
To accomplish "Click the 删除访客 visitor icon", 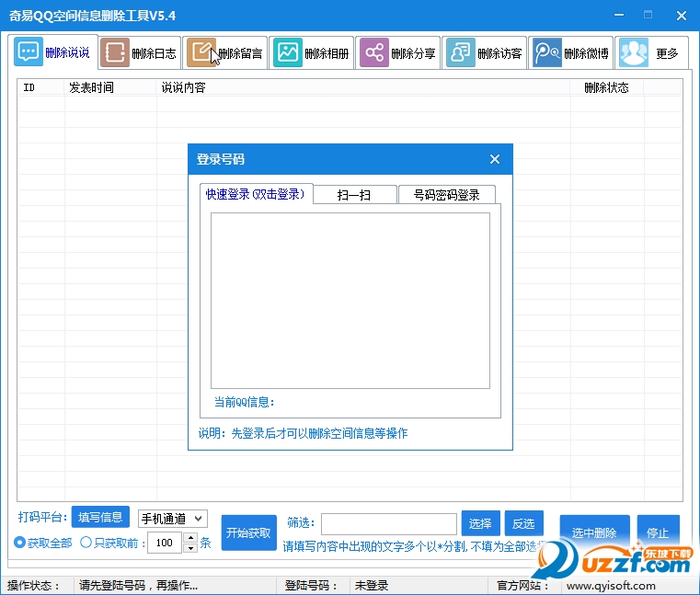I will tap(461, 52).
